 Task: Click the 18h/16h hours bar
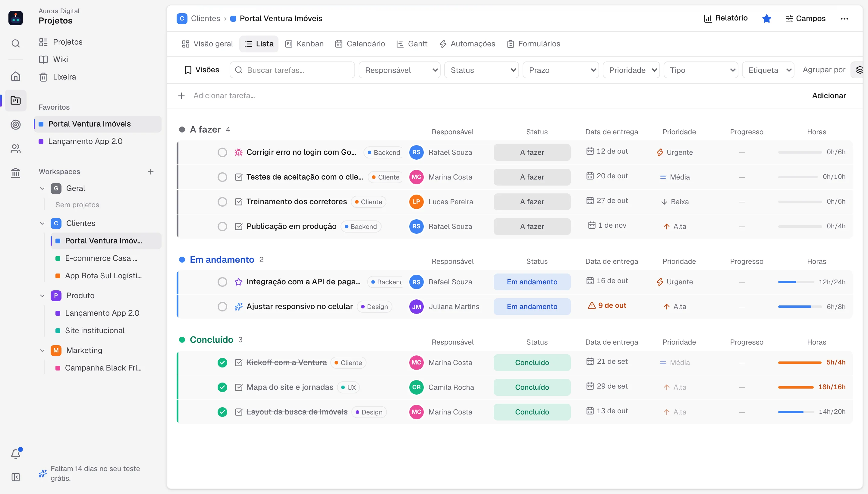coord(796,387)
